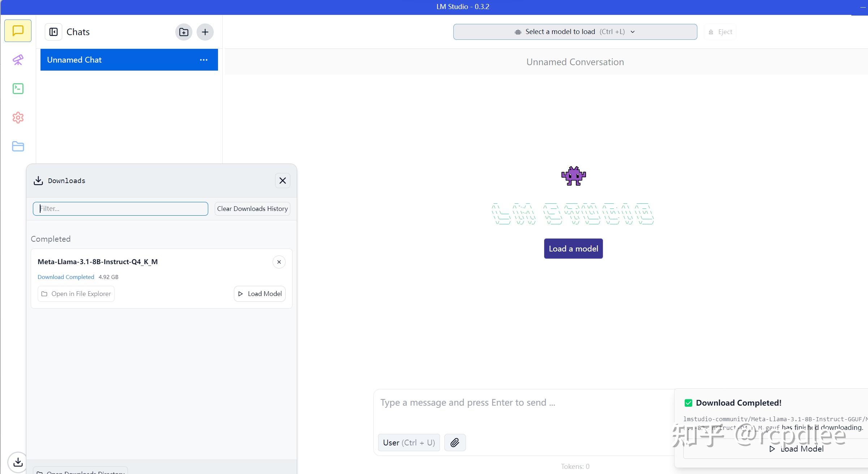Create a new chat folder

pos(184,32)
